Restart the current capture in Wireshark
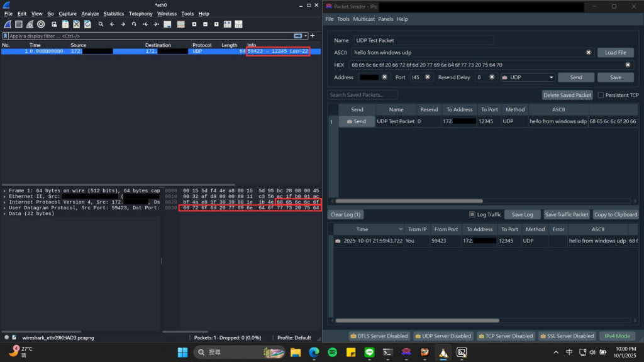The height and width of the screenshot is (362, 644). pos(30,25)
